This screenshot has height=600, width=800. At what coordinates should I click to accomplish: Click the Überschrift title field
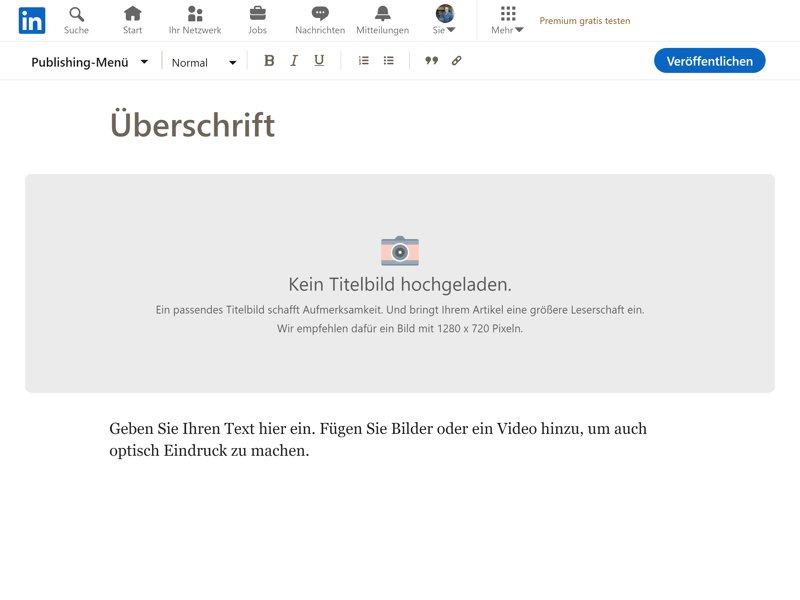pyautogui.click(x=193, y=124)
